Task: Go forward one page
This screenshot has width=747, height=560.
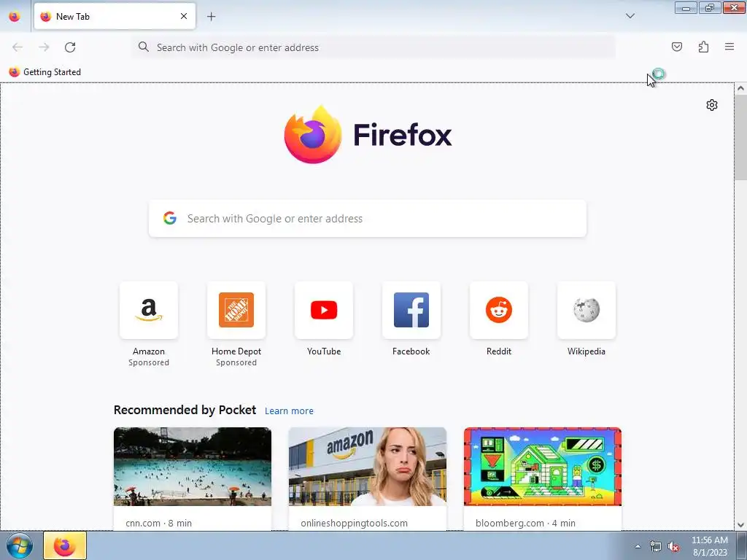Action: pyautogui.click(x=44, y=47)
